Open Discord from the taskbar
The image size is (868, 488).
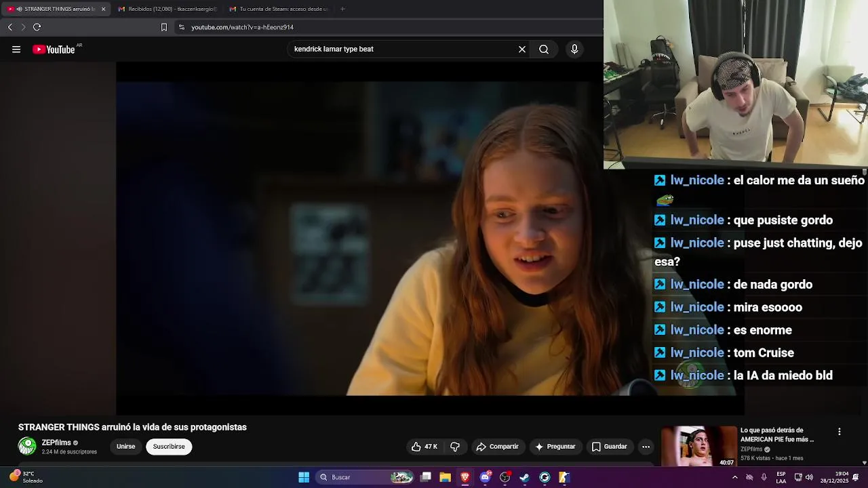tap(485, 477)
